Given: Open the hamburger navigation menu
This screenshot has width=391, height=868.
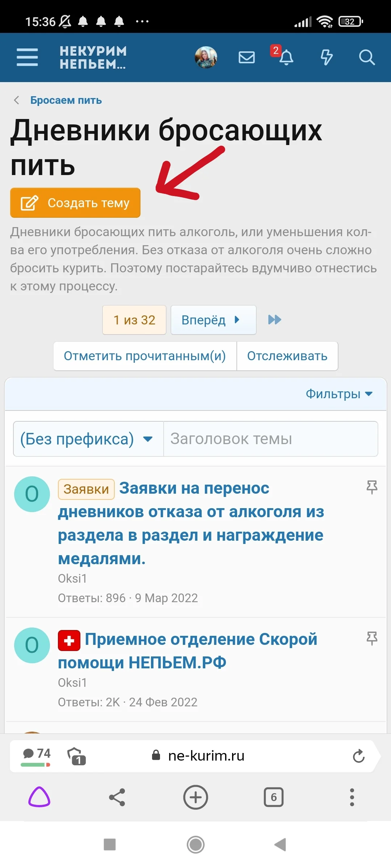Looking at the screenshot, I should coord(27,57).
